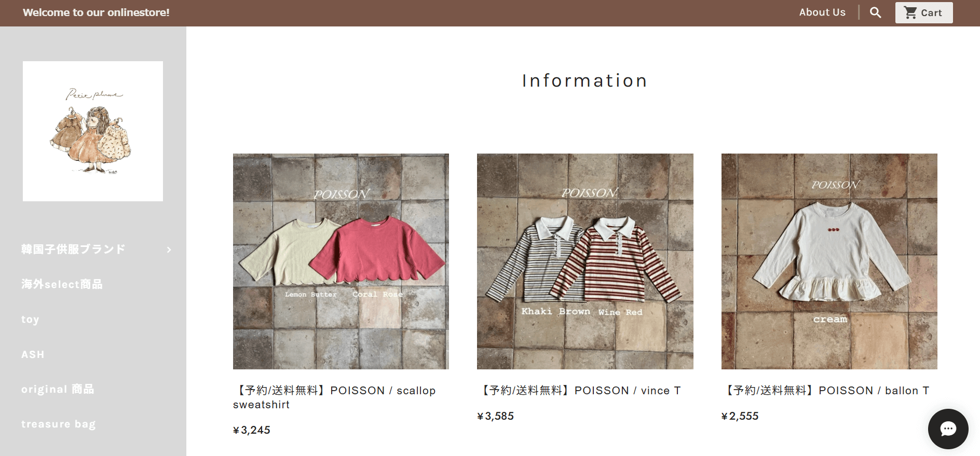The image size is (980, 456).
Task: Open the treasure bag category
Action: click(59, 424)
